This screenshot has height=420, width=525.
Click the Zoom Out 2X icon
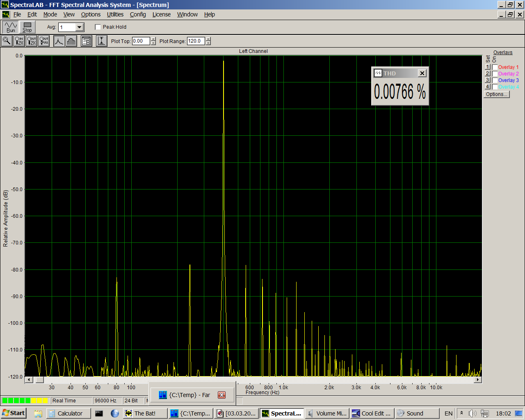tap(32, 41)
